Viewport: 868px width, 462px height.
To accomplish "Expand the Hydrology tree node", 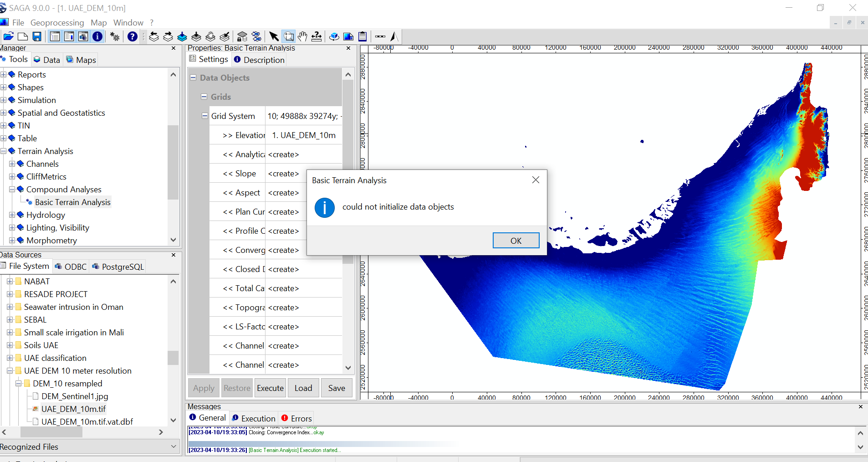I will click(12, 215).
